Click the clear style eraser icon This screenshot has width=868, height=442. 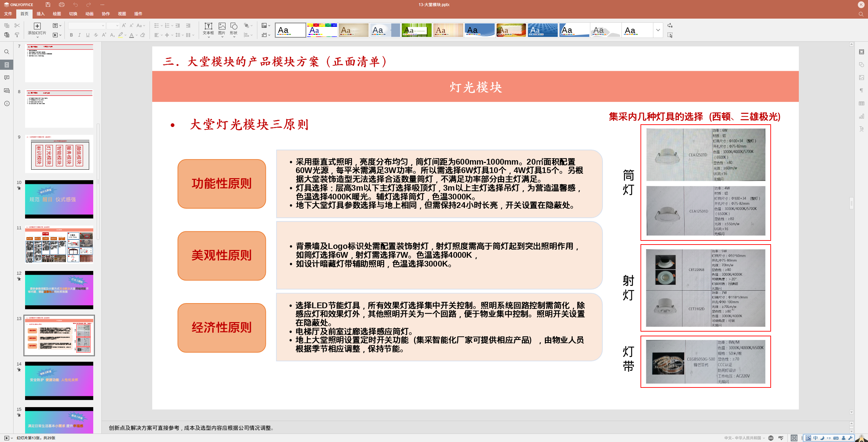click(143, 35)
